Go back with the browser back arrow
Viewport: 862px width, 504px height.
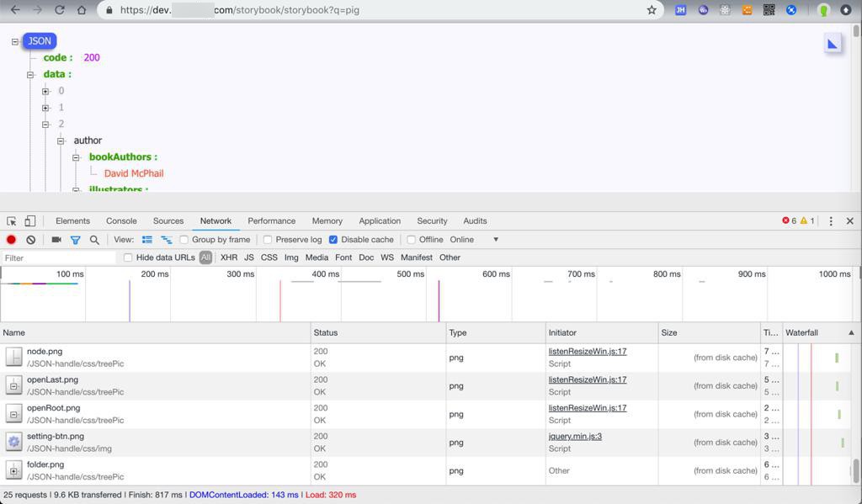(x=15, y=10)
